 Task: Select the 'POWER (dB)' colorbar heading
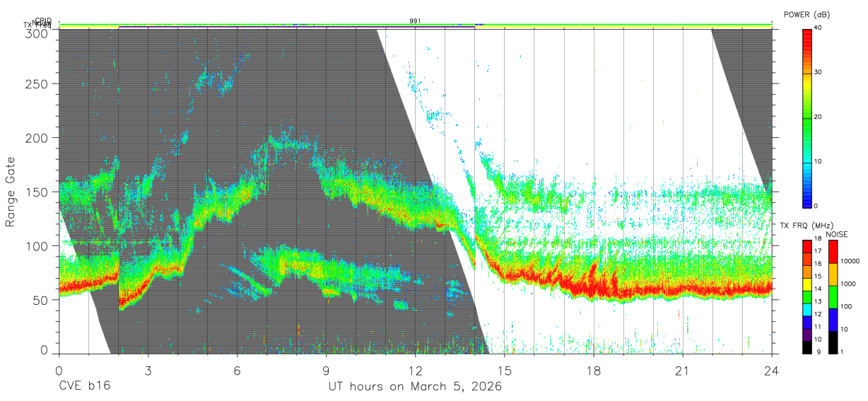click(x=807, y=14)
